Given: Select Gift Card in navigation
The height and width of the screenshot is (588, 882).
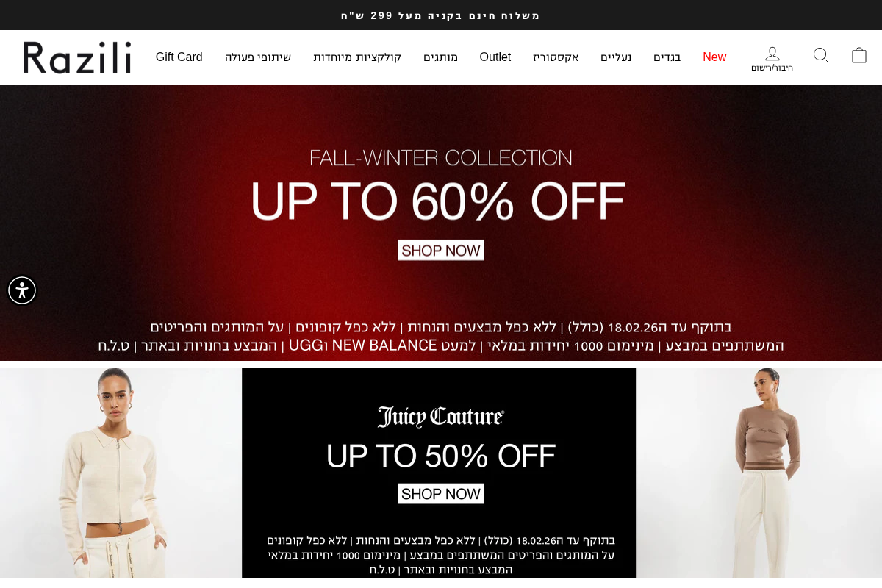Looking at the screenshot, I should pyautogui.click(x=179, y=57).
